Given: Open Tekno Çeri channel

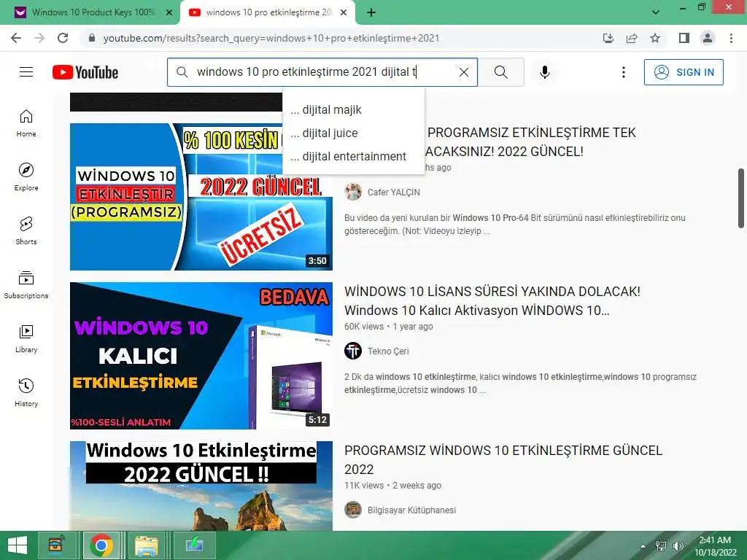Looking at the screenshot, I should pyautogui.click(x=388, y=351).
